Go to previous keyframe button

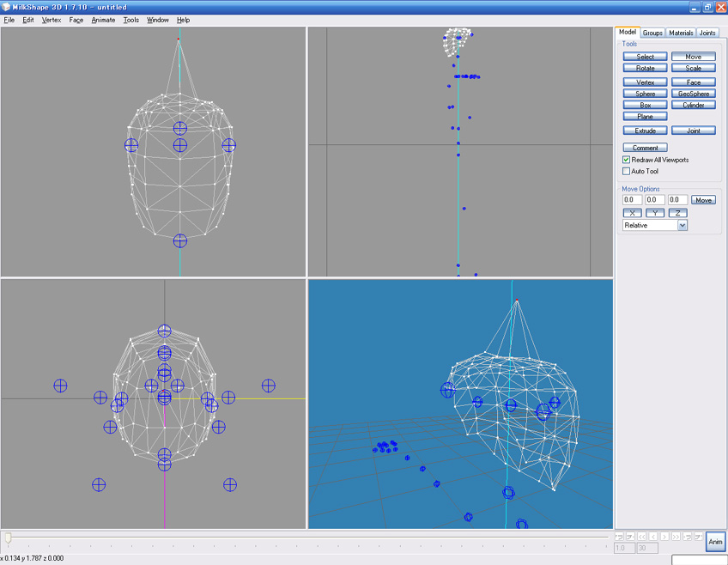tap(630, 537)
